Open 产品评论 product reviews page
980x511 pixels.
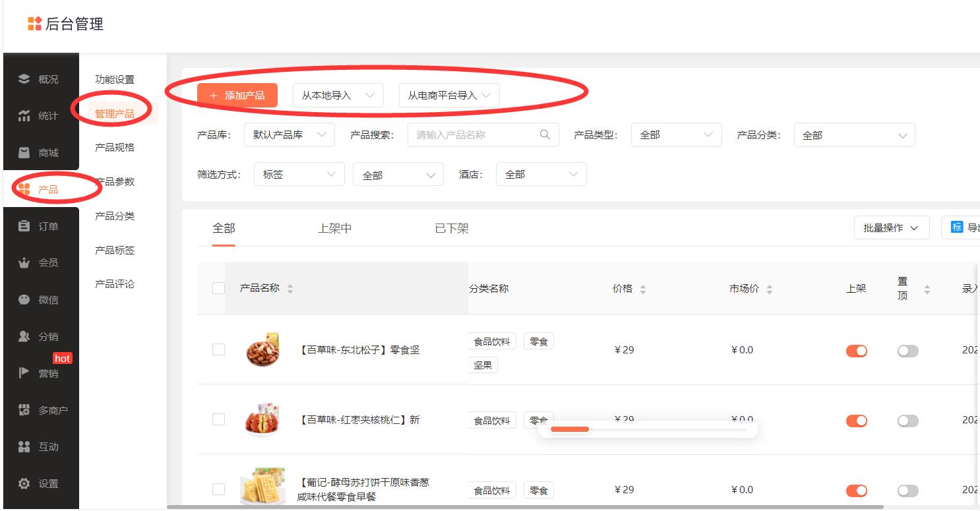pos(113,284)
